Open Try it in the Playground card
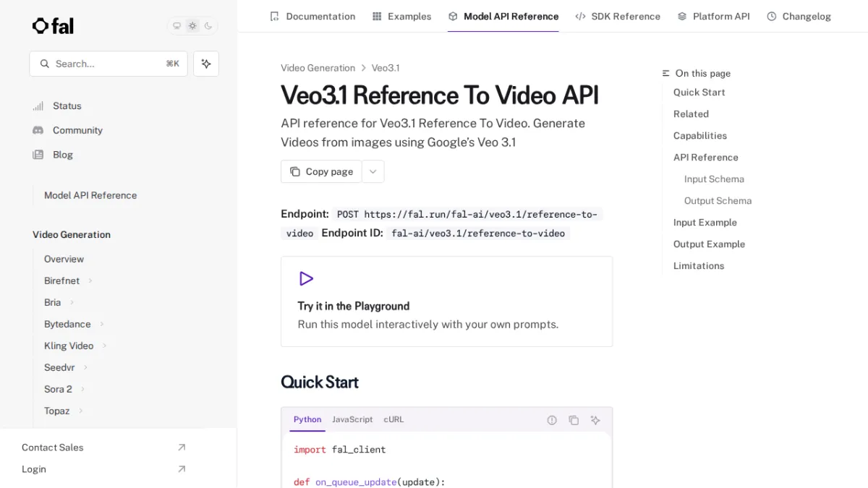868x488 pixels. pos(447,301)
